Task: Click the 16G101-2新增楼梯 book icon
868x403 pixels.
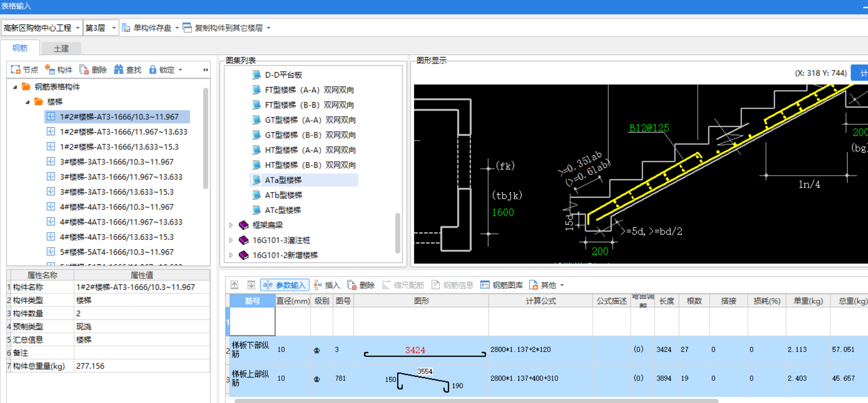Action: coord(244,255)
